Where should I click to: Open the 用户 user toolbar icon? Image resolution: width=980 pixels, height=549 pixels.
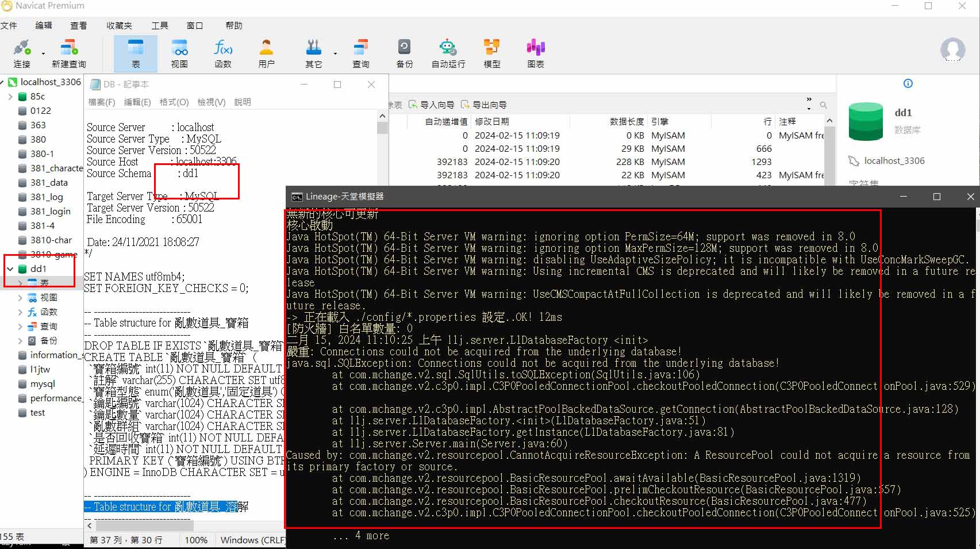coord(266,53)
